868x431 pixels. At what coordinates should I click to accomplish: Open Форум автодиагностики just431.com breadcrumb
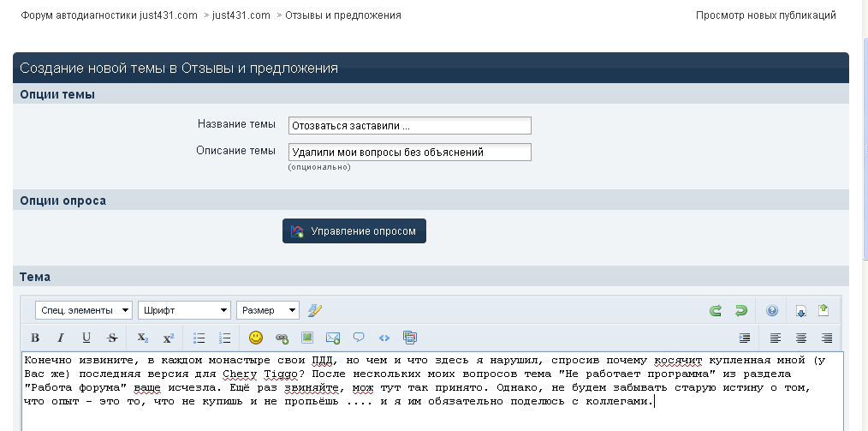click(109, 15)
